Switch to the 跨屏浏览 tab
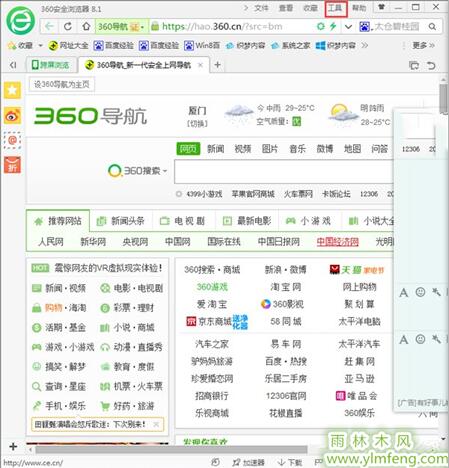Viewport: 449px width, 468px height. pos(51,65)
